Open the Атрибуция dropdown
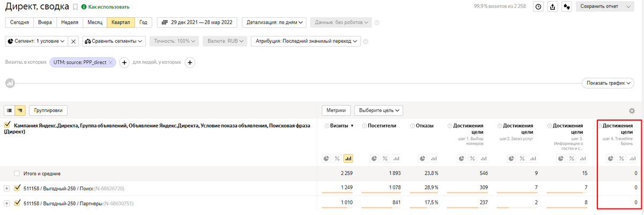The image size is (644, 215). 306,41
